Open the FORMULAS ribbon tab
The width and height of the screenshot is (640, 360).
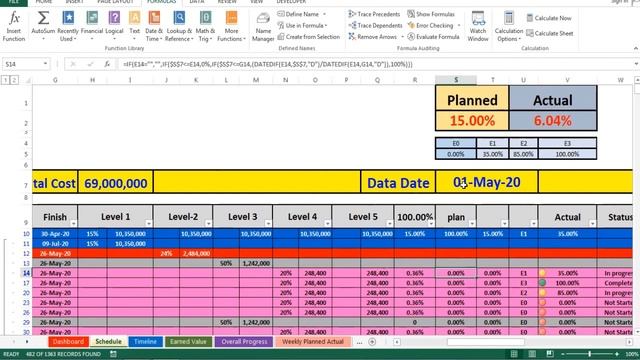[162, 2]
